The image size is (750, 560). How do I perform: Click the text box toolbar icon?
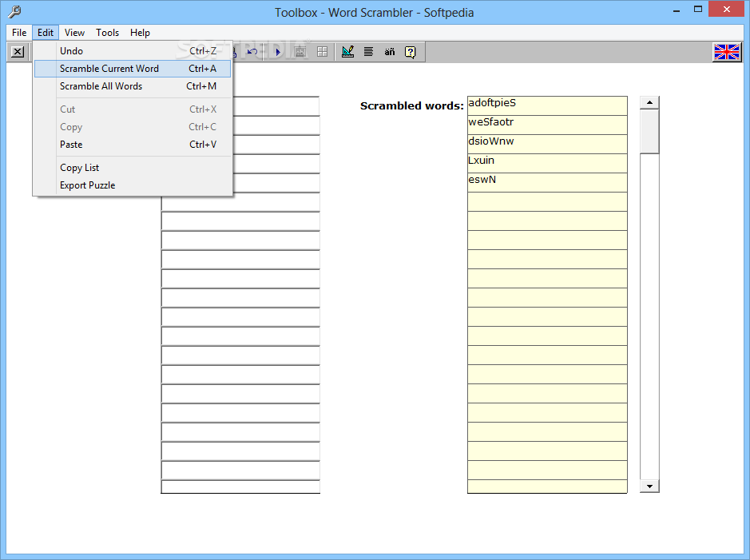click(300, 52)
